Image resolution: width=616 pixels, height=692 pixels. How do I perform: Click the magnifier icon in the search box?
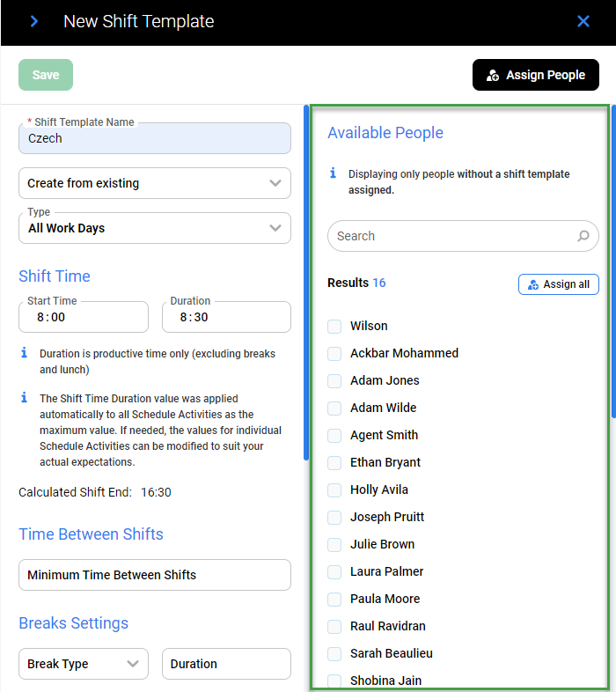coord(583,236)
